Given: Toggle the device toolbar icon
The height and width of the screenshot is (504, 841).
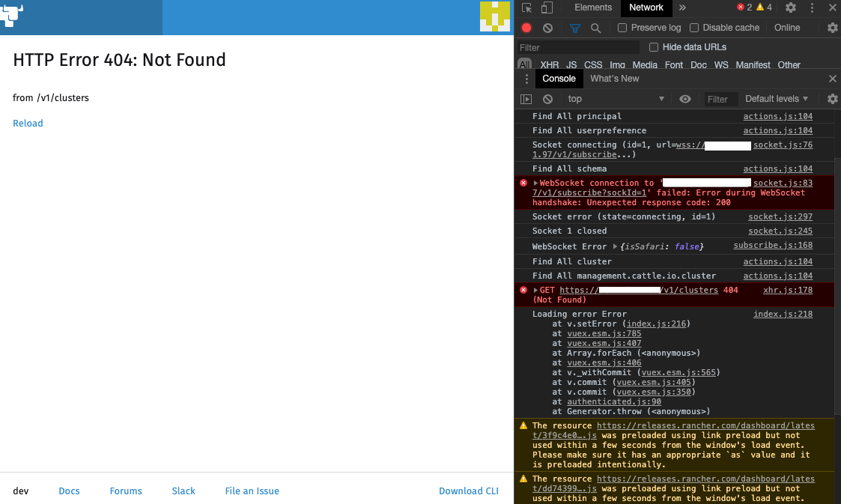Looking at the screenshot, I should click(547, 7).
